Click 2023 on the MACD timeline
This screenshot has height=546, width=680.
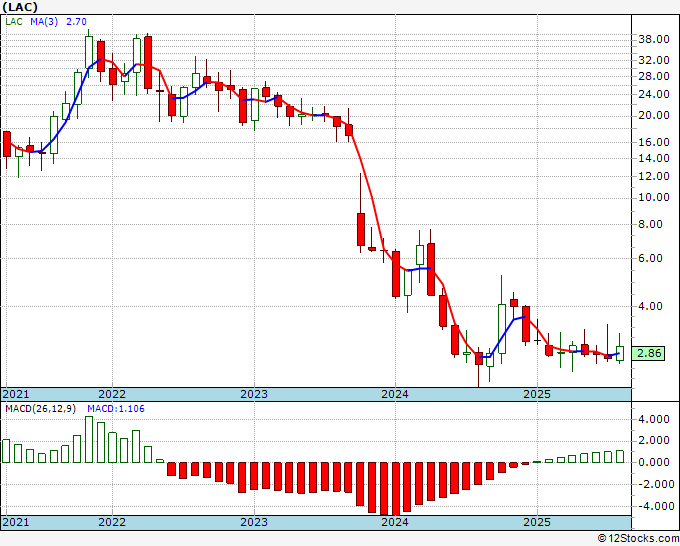tap(254, 522)
